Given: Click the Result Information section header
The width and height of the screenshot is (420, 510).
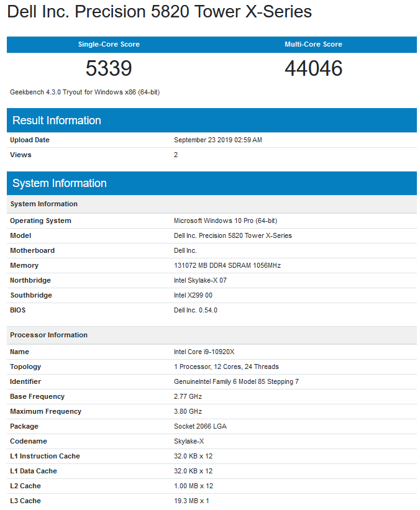Looking at the screenshot, I should [57, 121].
